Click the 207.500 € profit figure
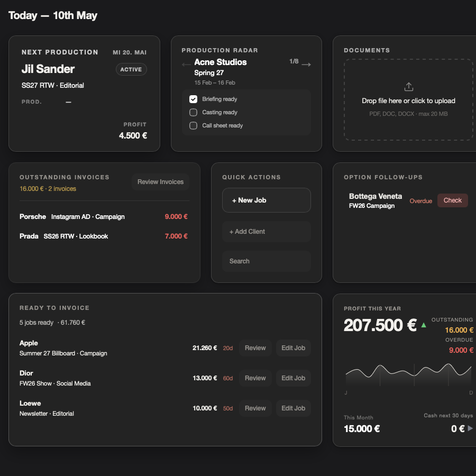476x476 pixels. tap(380, 325)
